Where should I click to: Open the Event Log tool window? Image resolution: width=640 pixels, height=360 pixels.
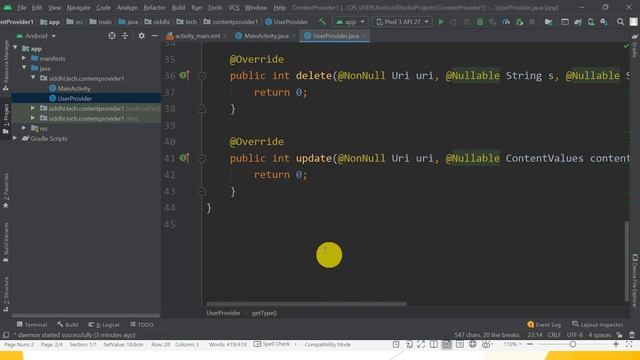point(544,324)
